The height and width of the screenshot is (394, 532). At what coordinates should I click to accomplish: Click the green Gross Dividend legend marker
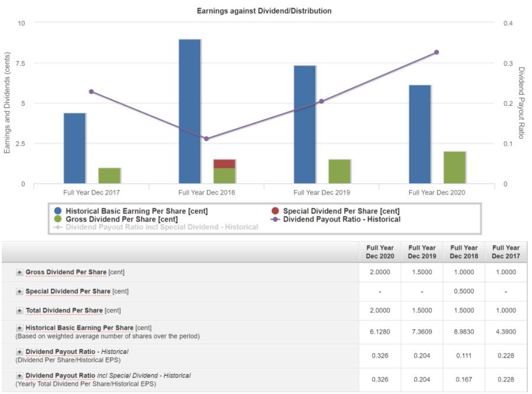(x=58, y=219)
